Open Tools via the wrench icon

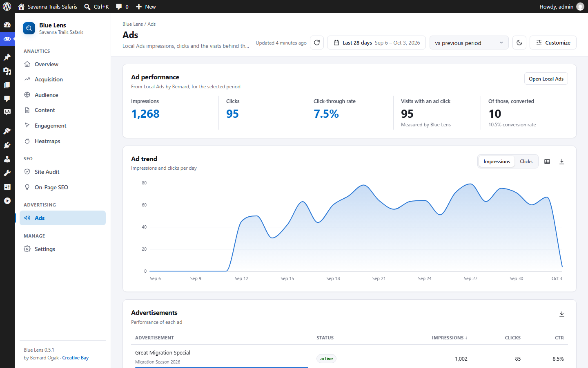coord(7,173)
